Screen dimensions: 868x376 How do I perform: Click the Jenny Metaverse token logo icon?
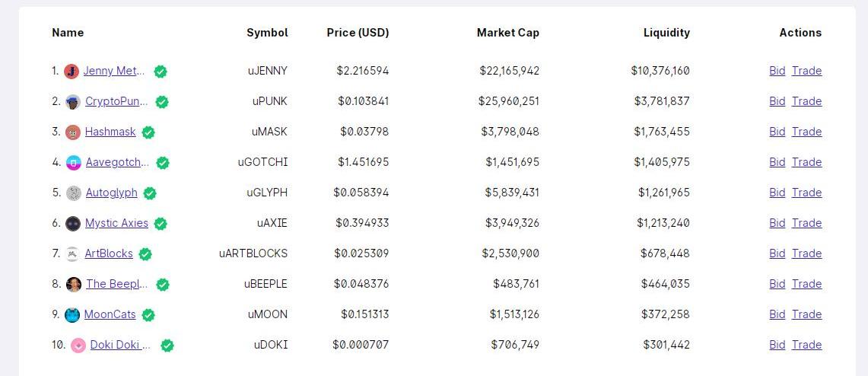click(x=72, y=72)
